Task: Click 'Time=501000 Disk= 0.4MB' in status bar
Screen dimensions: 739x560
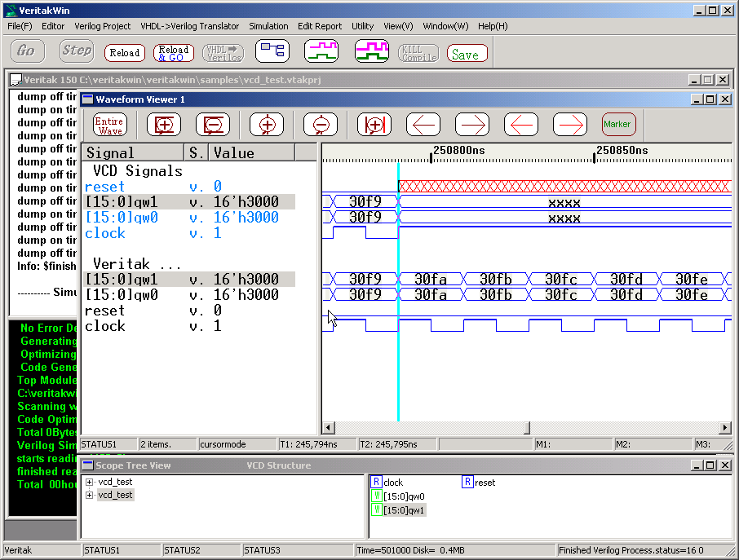Action: [x=455, y=550]
